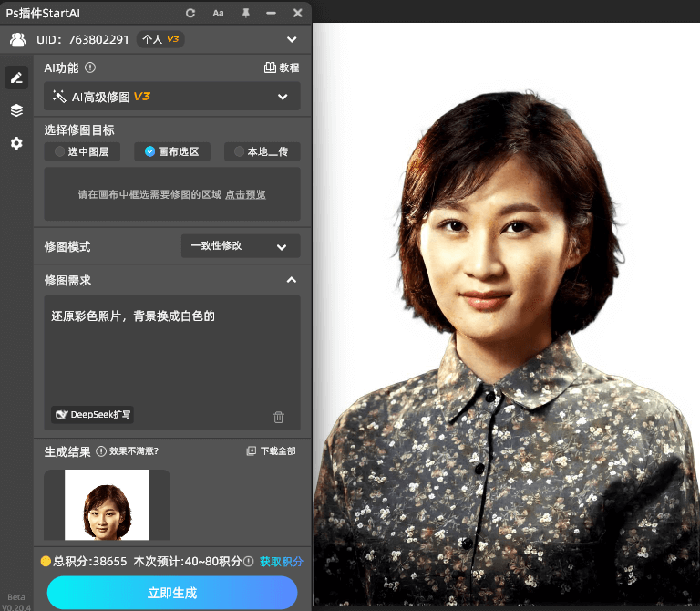700x611 pixels.
Task: Click the refresh icon in title bar
Action: coord(190,13)
